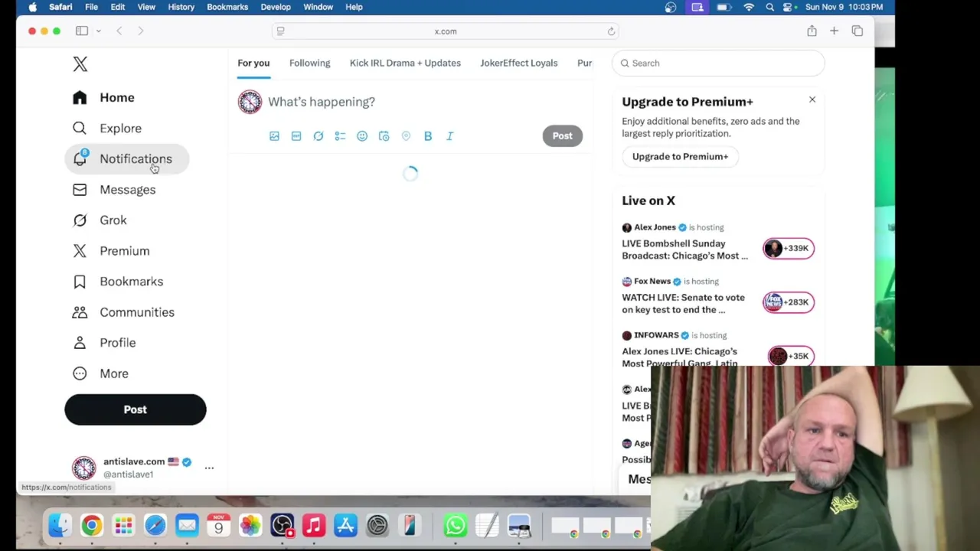This screenshot has height=551, width=980.
Task: Open OBS Studio from the Dock
Action: (x=282, y=526)
